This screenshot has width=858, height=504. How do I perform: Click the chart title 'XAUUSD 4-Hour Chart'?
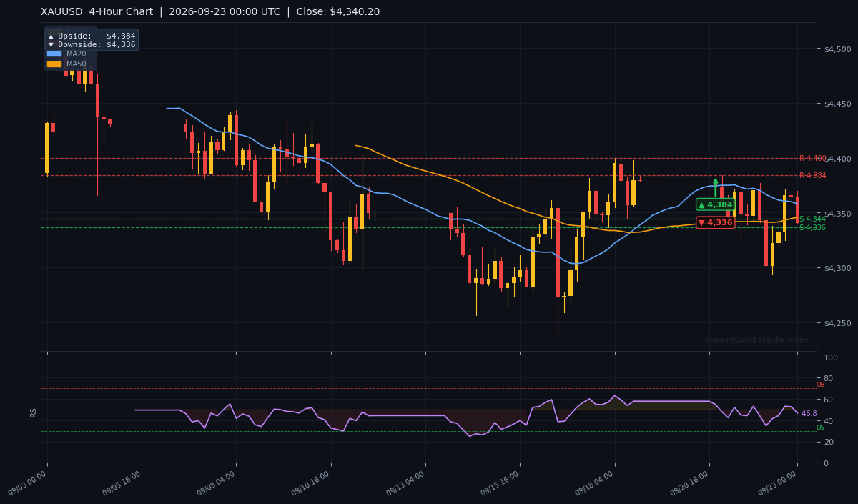click(x=99, y=12)
